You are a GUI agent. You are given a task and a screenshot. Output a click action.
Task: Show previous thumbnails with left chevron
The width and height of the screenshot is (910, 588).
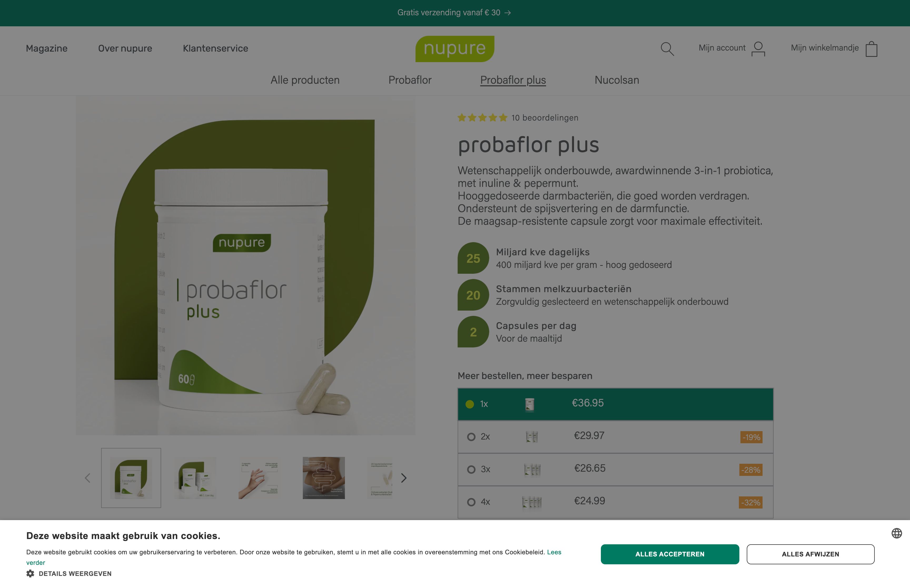click(x=87, y=478)
